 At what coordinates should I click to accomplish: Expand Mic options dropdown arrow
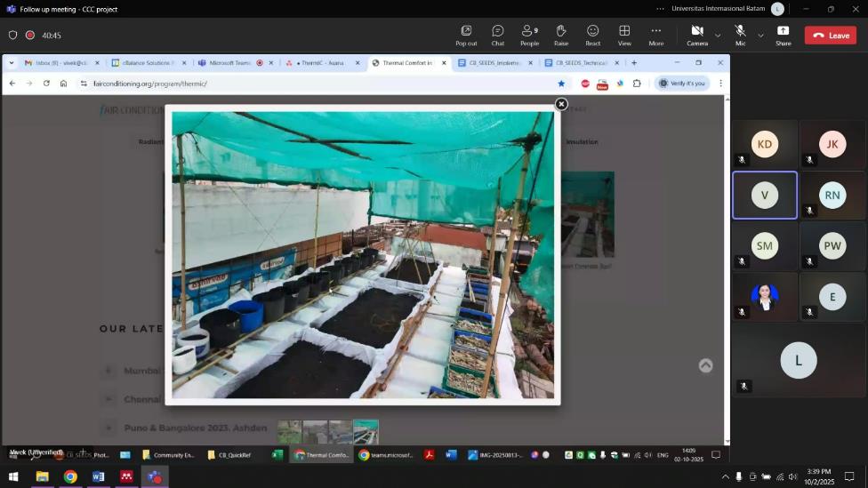point(760,36)
